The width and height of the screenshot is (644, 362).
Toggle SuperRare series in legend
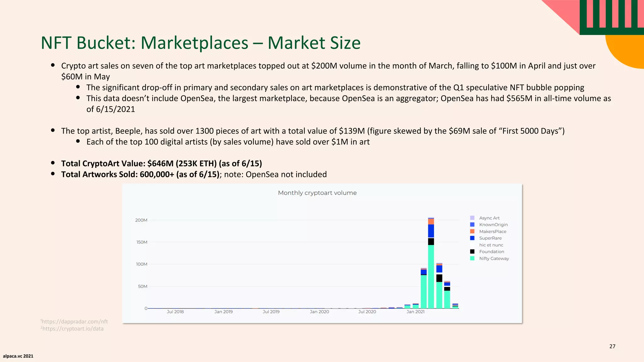point(490,238)
